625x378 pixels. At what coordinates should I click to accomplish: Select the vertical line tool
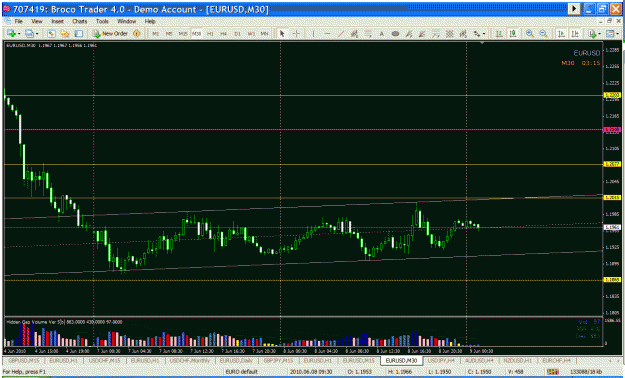click(x=314, y=34)
